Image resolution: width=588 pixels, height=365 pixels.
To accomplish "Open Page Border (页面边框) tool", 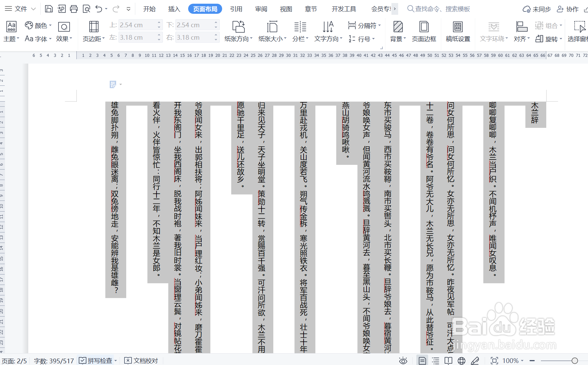I will click(x=424, y=31).
